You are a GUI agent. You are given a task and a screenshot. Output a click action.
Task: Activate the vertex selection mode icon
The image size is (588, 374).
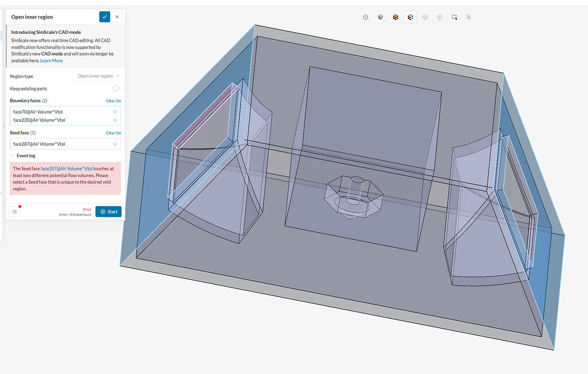coord(425,17)
